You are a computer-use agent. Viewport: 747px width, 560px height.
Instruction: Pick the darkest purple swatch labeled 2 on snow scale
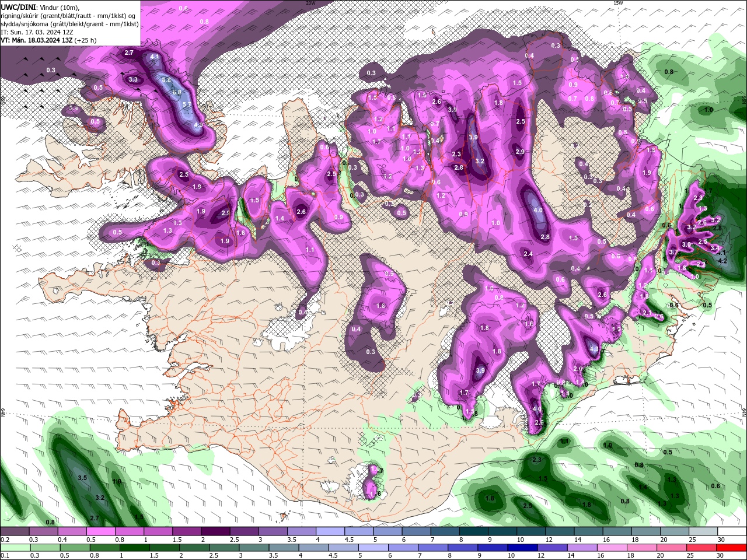coord(215,531)
